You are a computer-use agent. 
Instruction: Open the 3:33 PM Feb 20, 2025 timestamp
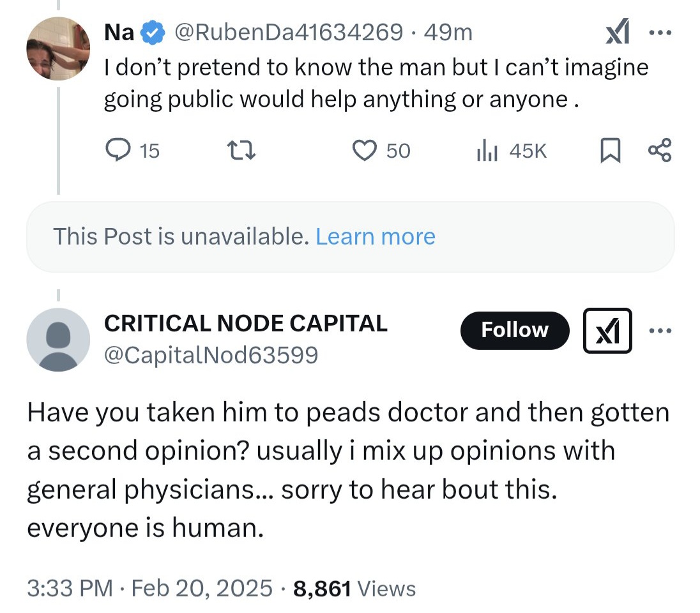[149, 588]
